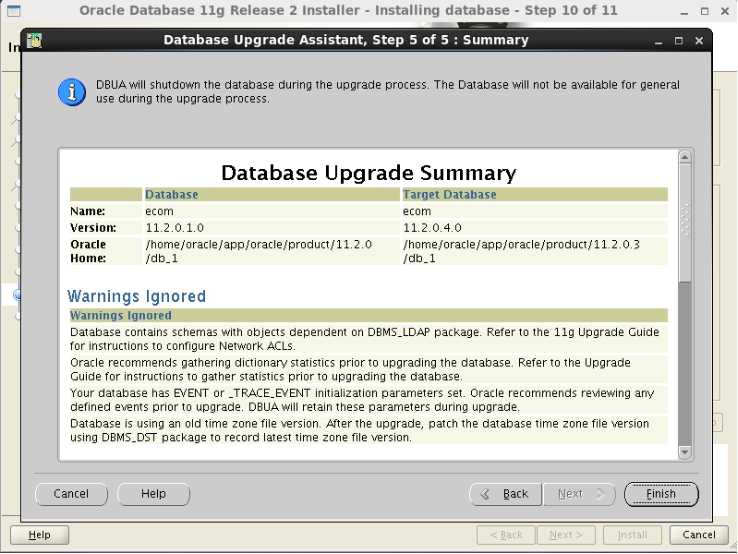Click the Name: row label

pos(88,211)
